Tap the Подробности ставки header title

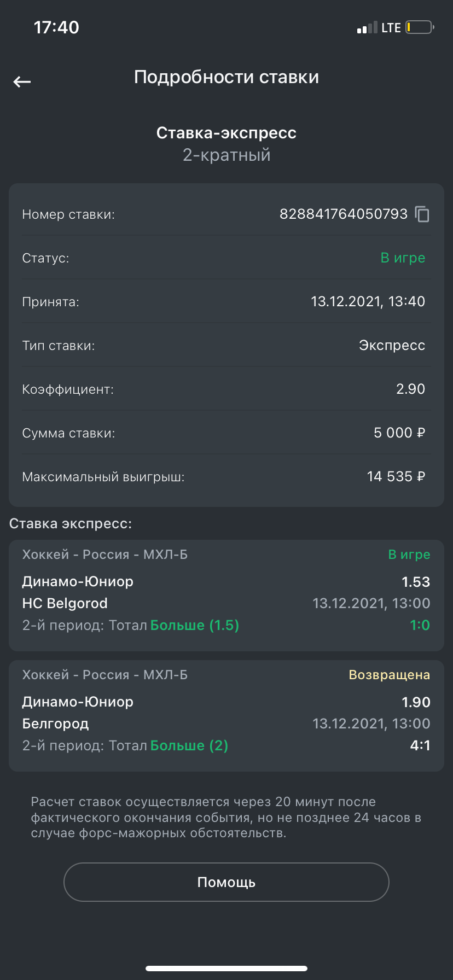[226, 77]
